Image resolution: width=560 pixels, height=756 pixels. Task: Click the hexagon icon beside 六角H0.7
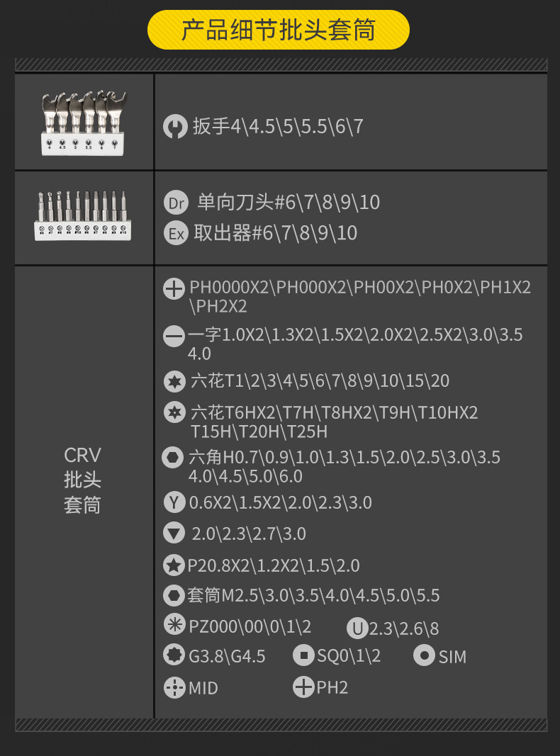click(x=173, y=458)
